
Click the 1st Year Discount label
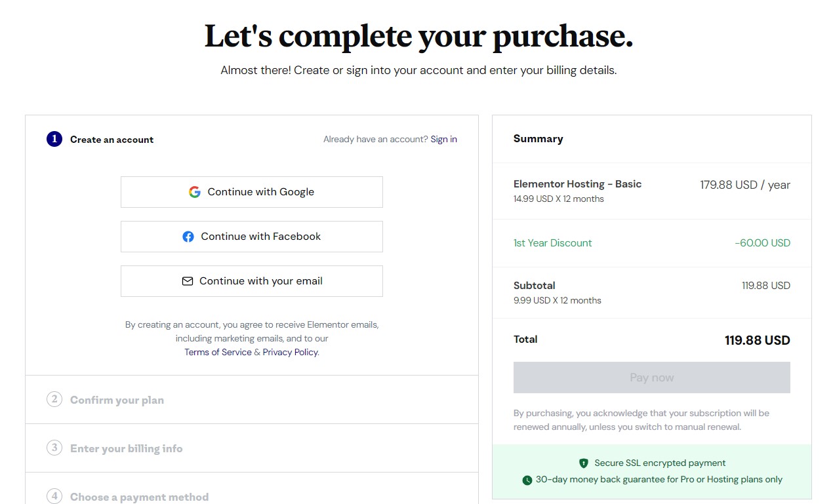[x=553, y=243]
